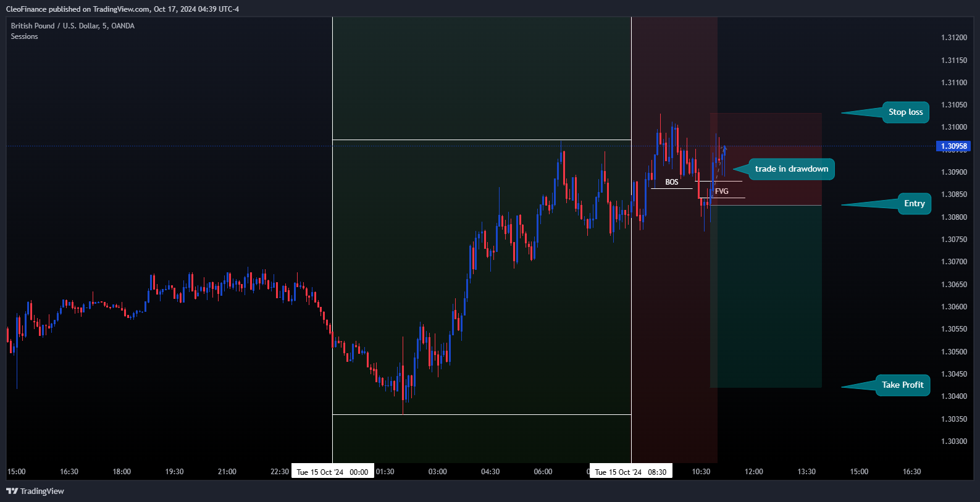
Task: Click the 'British Pound / U.S. Dollar, 5, OANDA' title
Action: 73,26
